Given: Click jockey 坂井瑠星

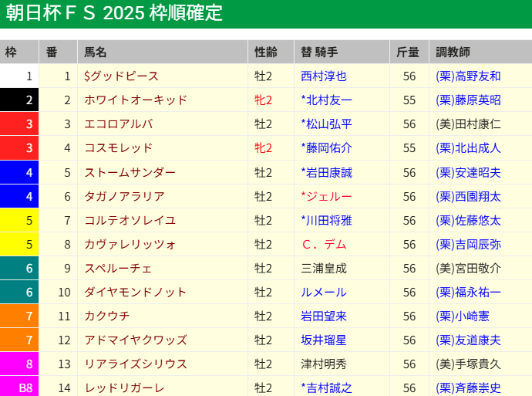Looking at the screenshot, I should (324, 340).
